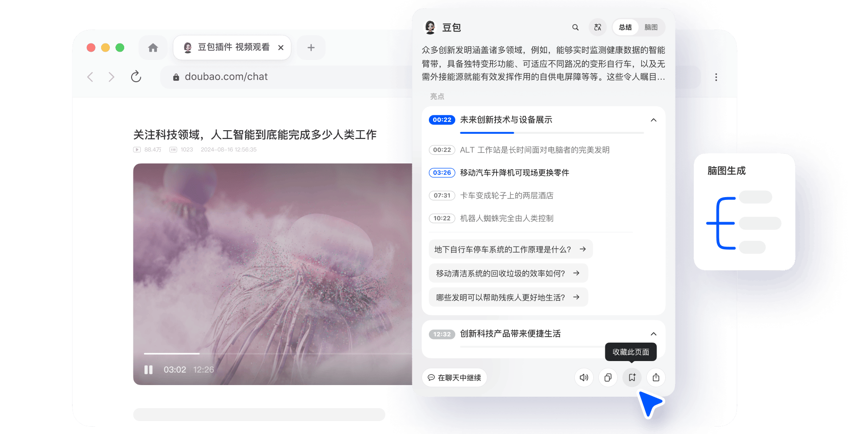Image resolution: width=868 pixels, height=434 pixels.
Task: Jump to the 07:31 timestamp highlight
Action: pos(442,195)
